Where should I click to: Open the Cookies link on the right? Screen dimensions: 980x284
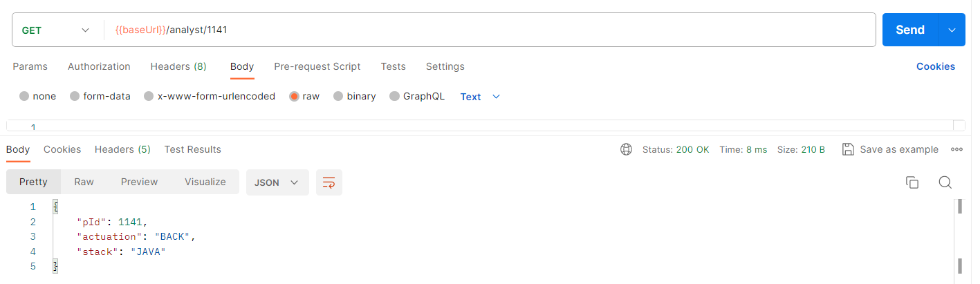pyautogui.click(x=936, y=66)
